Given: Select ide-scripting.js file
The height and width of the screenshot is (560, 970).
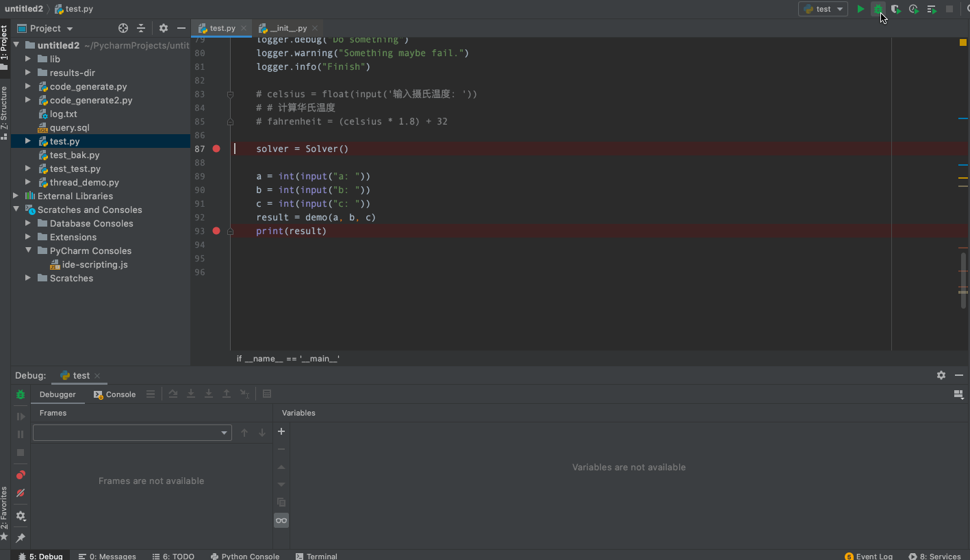Looking at the screenshot, I should click(94, 264).
